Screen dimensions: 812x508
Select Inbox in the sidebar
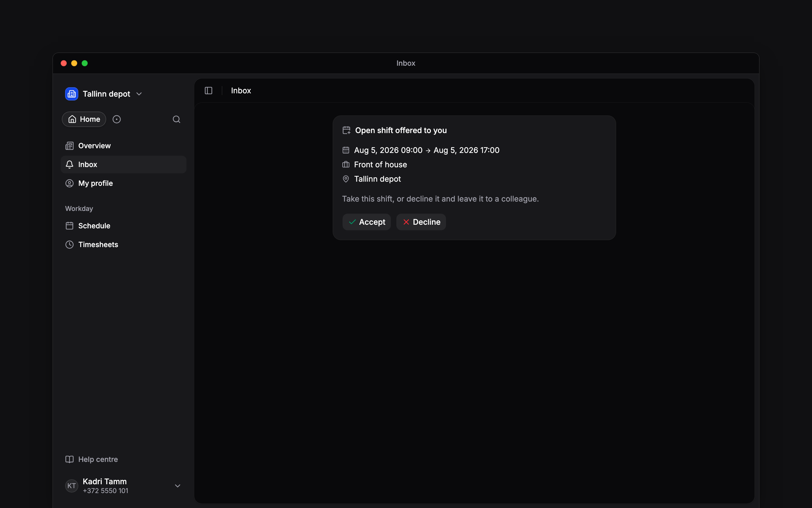tap(123, 165)
